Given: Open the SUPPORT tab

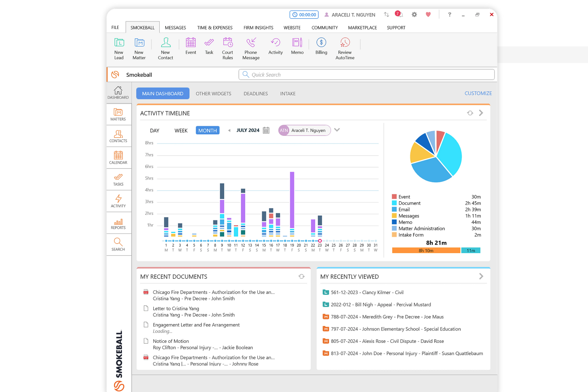Looking at the screenshot, I should coord(396,28).
